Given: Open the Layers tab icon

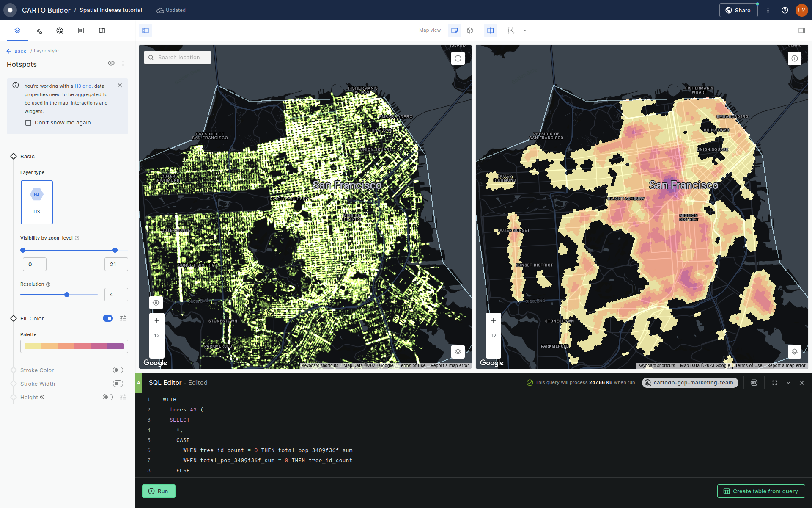Looking at the screenshot, I should point(17,30).
